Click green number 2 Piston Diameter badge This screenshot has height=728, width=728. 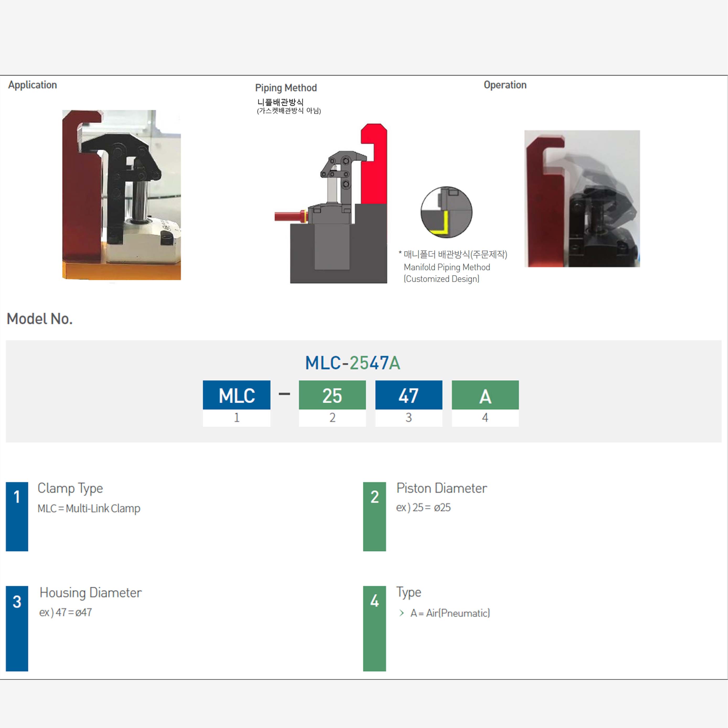coord(374,516)
